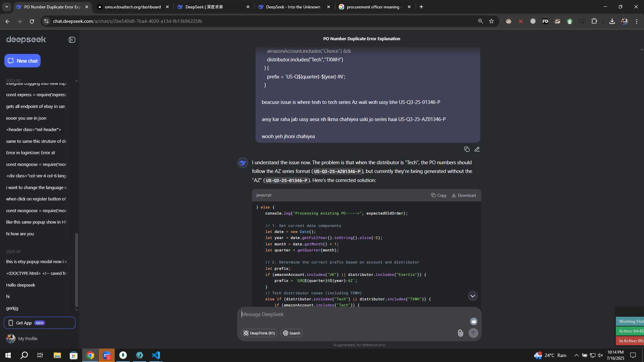
Task: Click the robot assistant icon in the message box
Action: pos(474,321)
